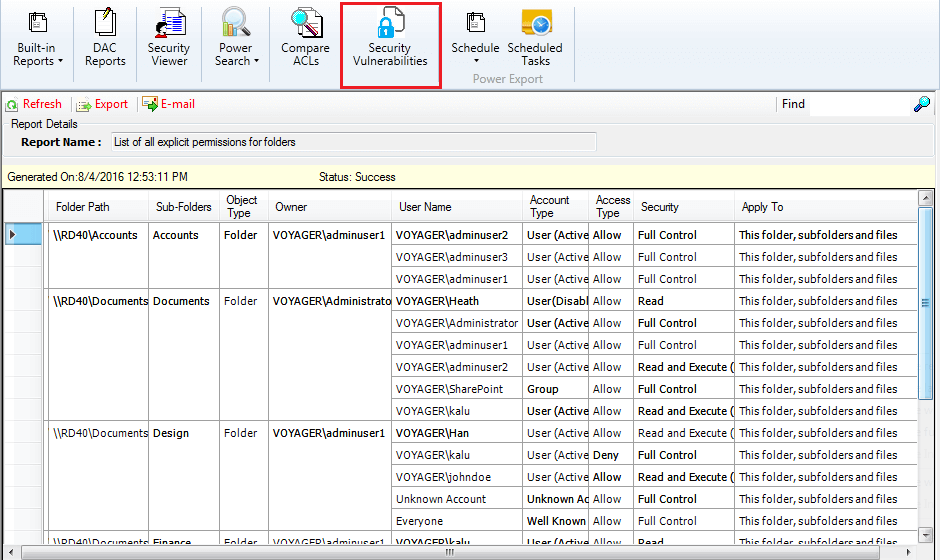Click the horizontal scrollbar right arrow

909,552
